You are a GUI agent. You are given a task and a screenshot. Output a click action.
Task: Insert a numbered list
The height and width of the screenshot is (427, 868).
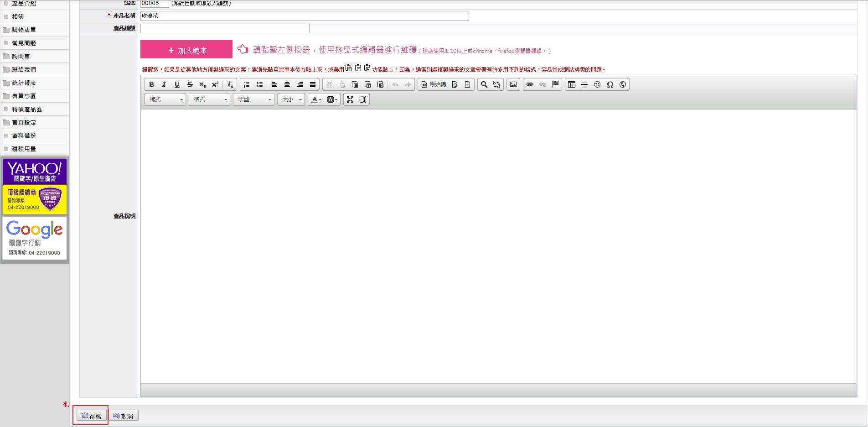point(247,84)
